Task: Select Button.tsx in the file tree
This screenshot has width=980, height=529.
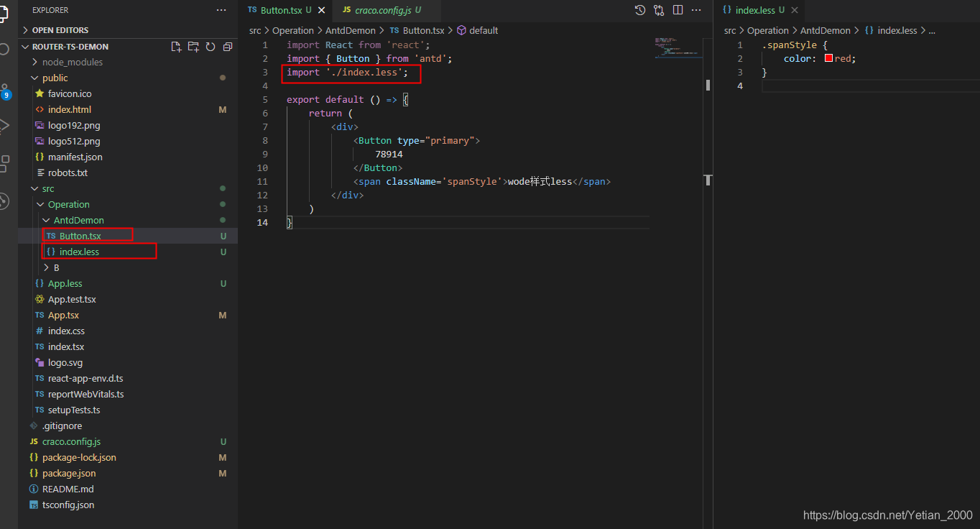Action: point(80,236)
